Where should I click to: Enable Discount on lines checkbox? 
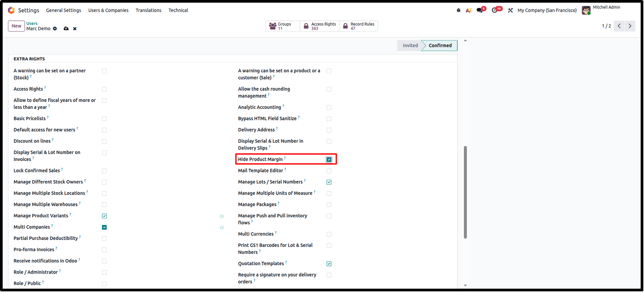pos(104,141)
